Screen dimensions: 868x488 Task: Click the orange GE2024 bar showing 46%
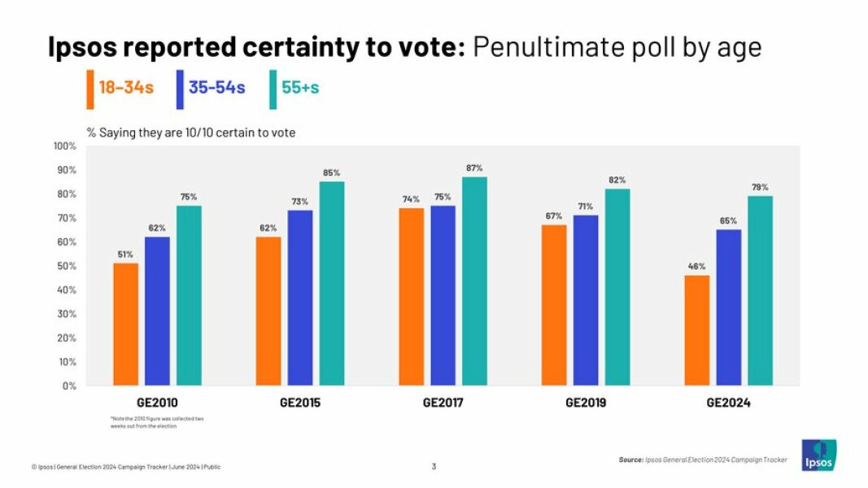pos(697,330)
